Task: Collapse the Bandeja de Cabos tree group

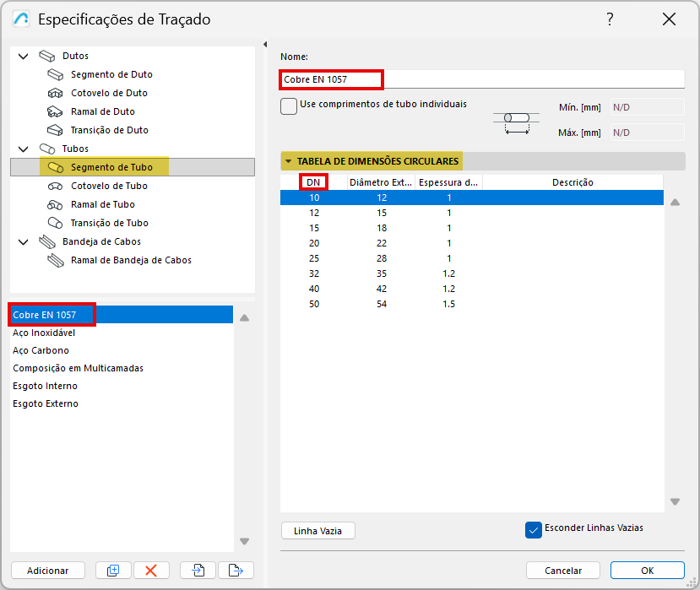Action: [x=23, y=242]
